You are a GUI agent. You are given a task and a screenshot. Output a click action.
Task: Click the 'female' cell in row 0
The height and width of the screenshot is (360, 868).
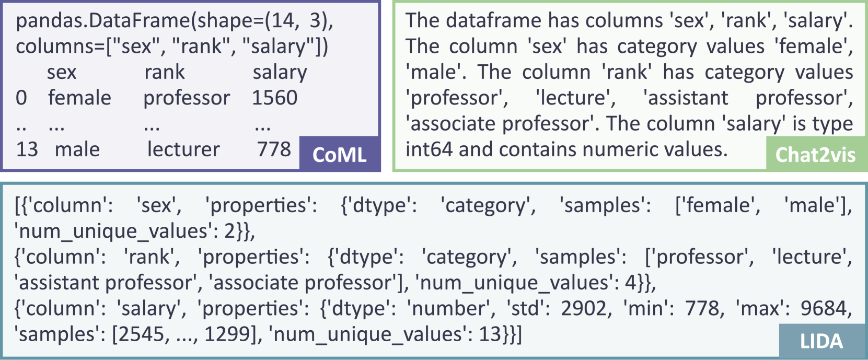point(79,98)
